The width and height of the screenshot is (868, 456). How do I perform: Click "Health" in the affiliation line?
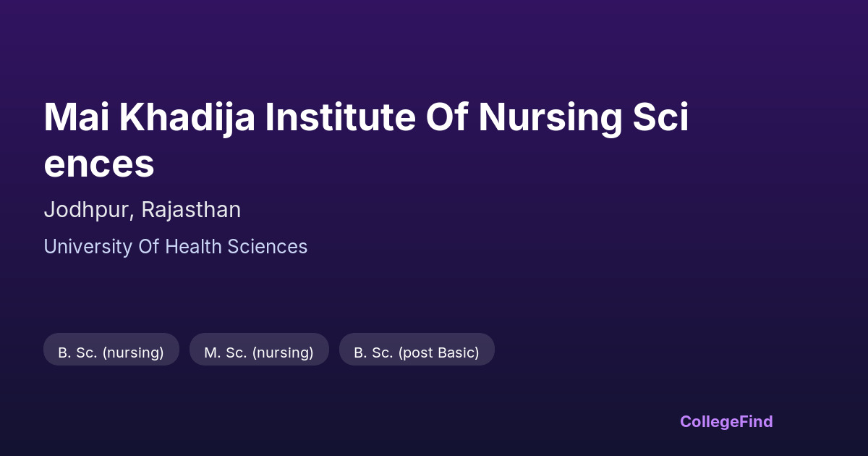(x=193, y=247)
